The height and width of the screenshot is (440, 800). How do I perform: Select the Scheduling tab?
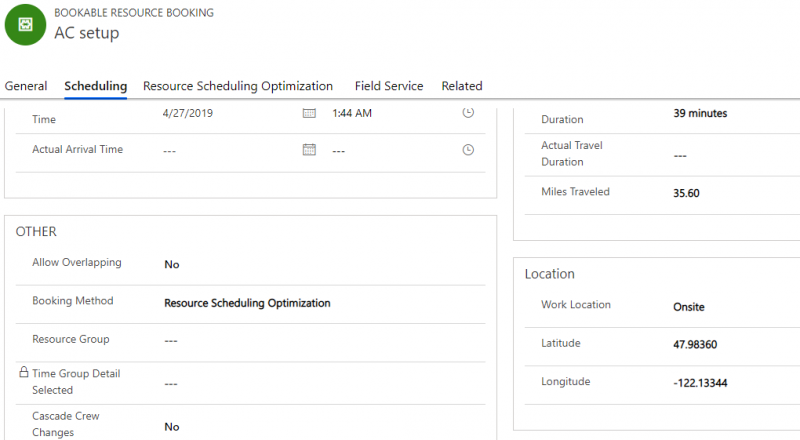96,86
